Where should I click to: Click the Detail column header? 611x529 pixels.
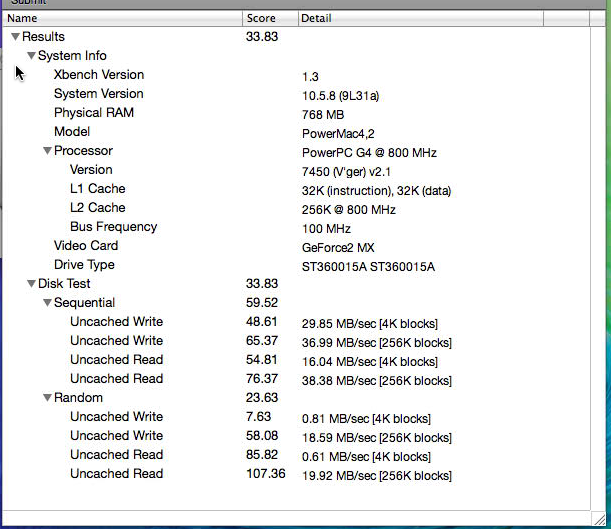pos(421,18)
